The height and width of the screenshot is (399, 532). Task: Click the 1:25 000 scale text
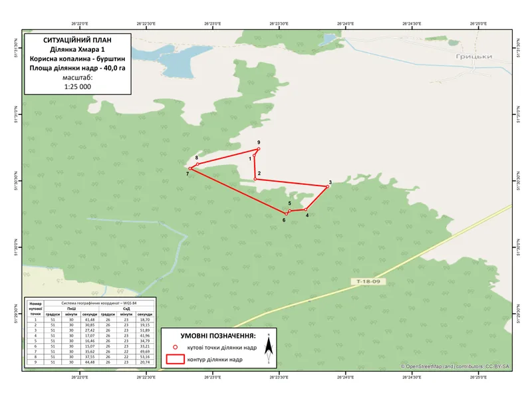pyautogui.click(x=77, y=86)
